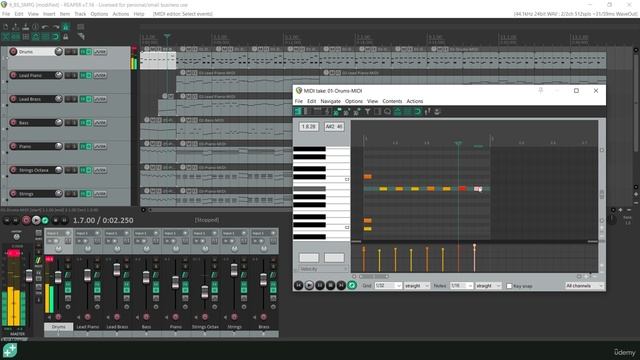Toggle the Locking padlock toolbar icon
Image resolution: width=640 pixels, height=360 pixels.
tap(65, 37)
